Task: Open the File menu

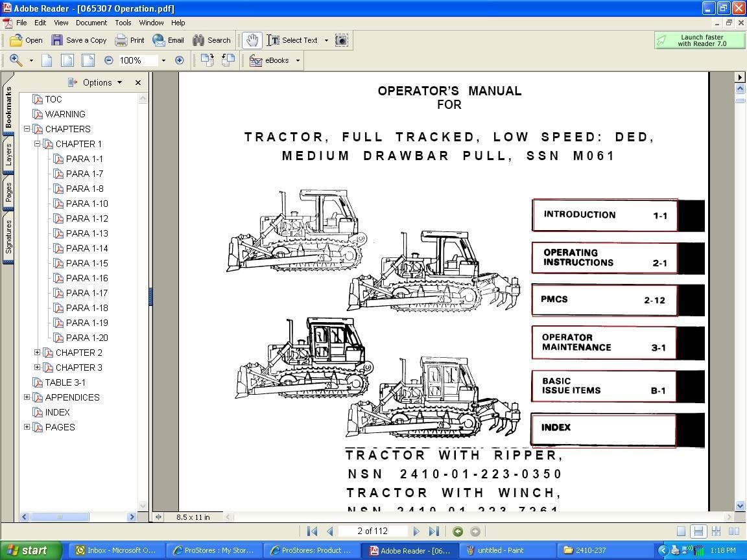Action: tap(21, 23)
